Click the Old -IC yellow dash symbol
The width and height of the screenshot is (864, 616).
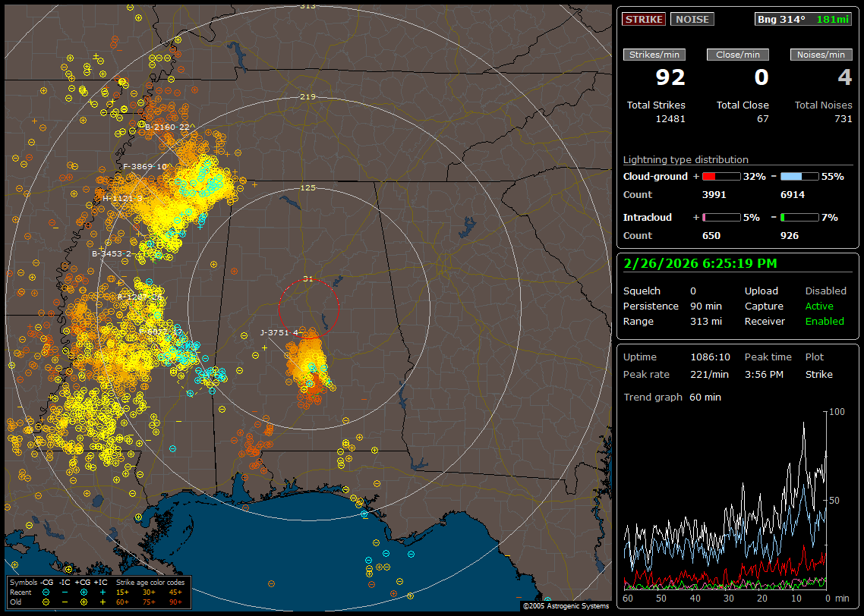point(65,602)
